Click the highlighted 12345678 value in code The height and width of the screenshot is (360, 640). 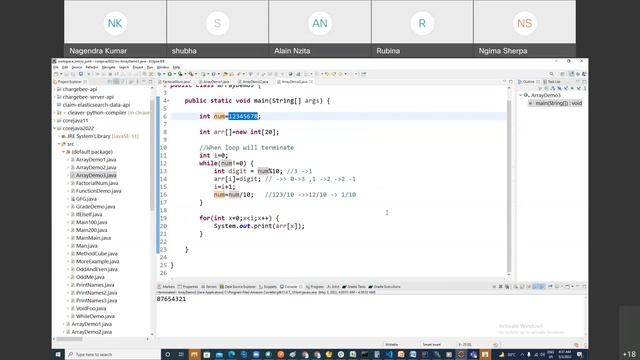pos(243,116)
